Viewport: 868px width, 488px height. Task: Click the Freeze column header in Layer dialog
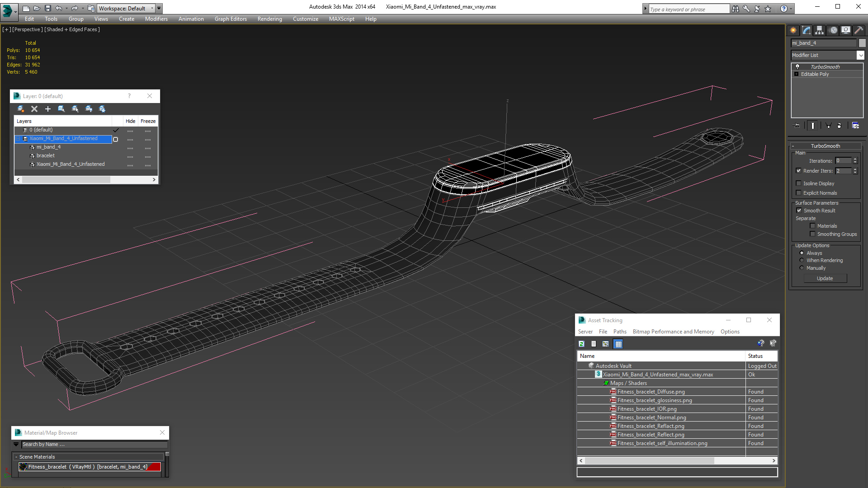148,121
